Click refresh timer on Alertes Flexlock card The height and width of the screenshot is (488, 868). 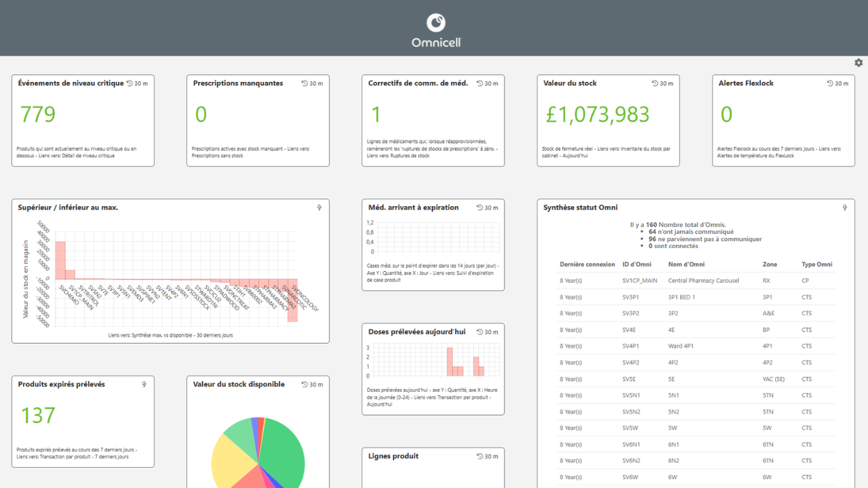837,83
